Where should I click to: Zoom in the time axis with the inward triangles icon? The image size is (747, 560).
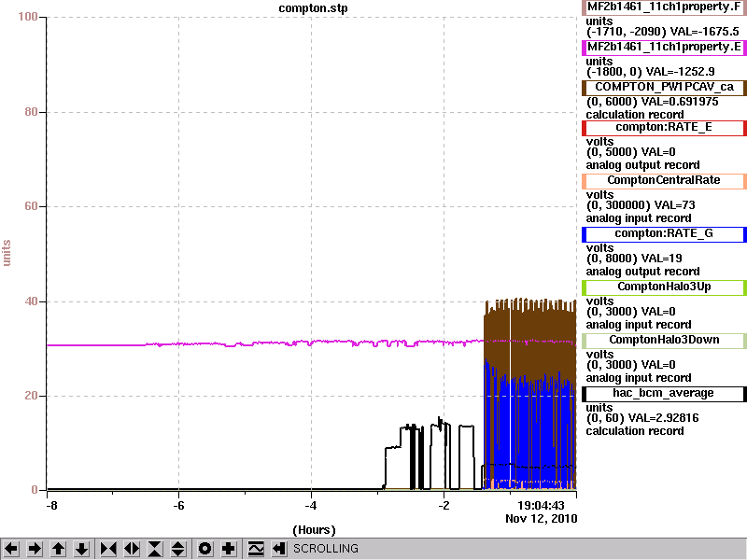(x=108, y=549)
